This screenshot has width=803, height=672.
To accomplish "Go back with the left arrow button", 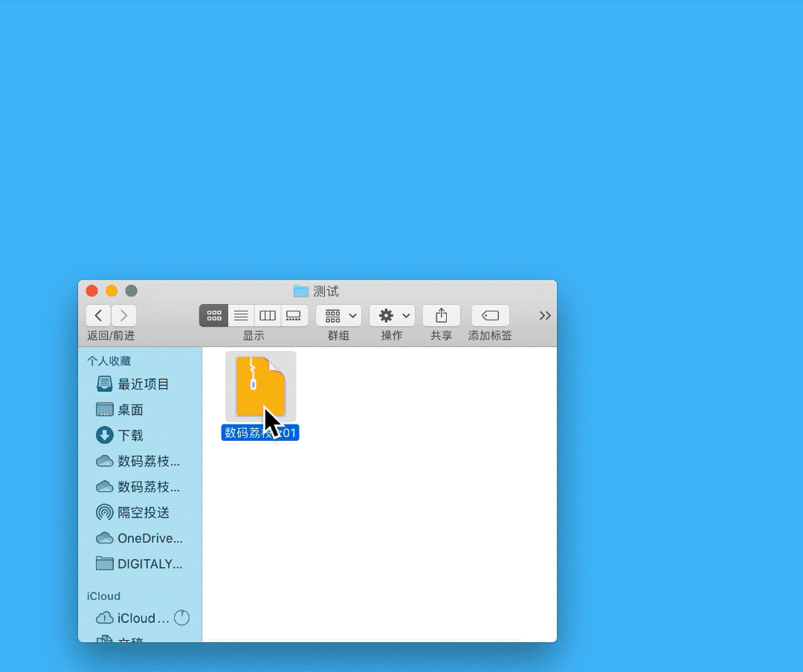I will coord(98,315).
